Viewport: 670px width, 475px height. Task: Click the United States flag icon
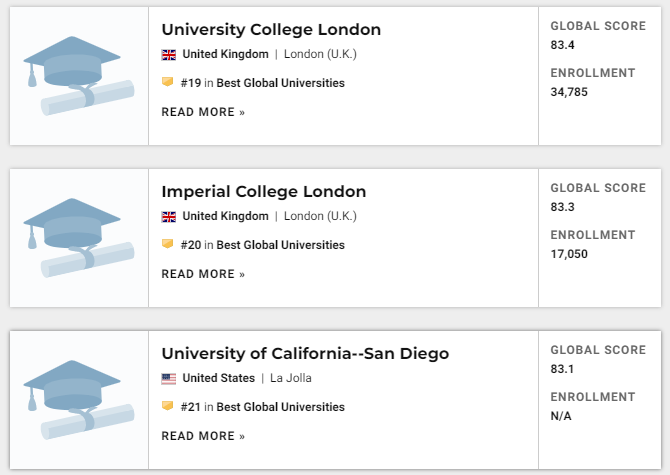coord(169,378)
